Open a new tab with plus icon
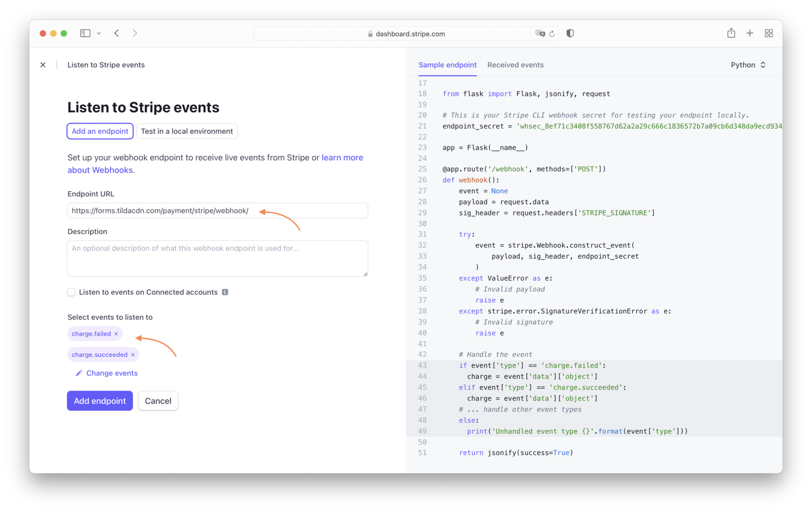This screenshot has width=812, height=512. click(750, 33)
